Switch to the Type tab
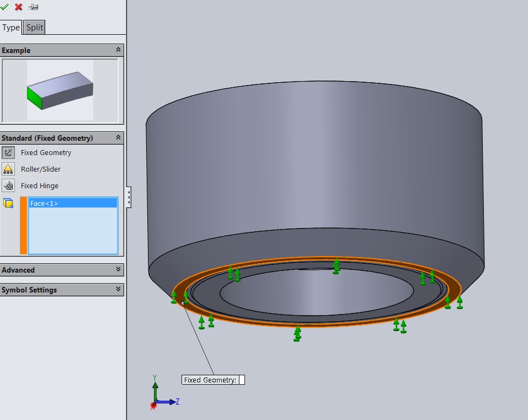 (11, 27)
